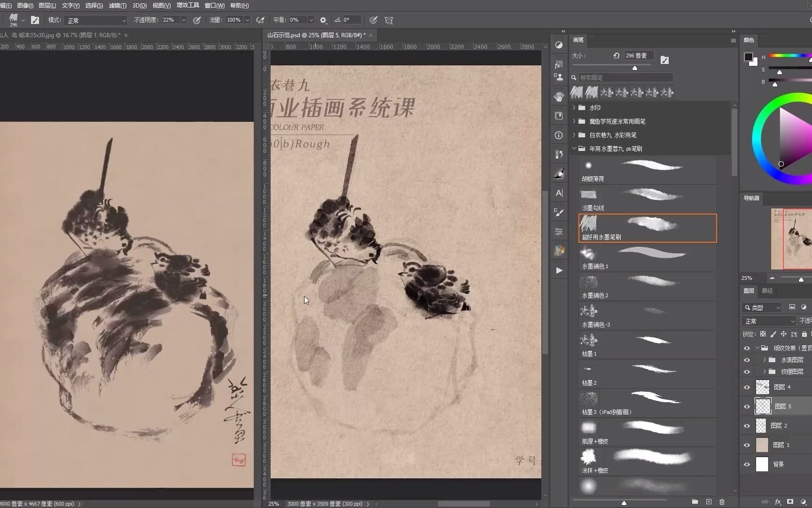
Task: Add layer mask icon at Layers bottom
Action: pos(790,502)
